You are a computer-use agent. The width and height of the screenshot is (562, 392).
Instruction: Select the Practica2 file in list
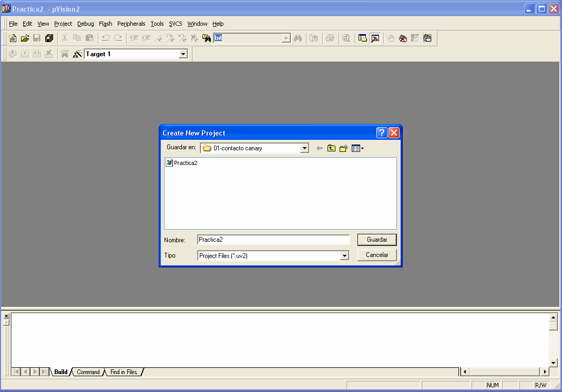[x=182, y=163]
